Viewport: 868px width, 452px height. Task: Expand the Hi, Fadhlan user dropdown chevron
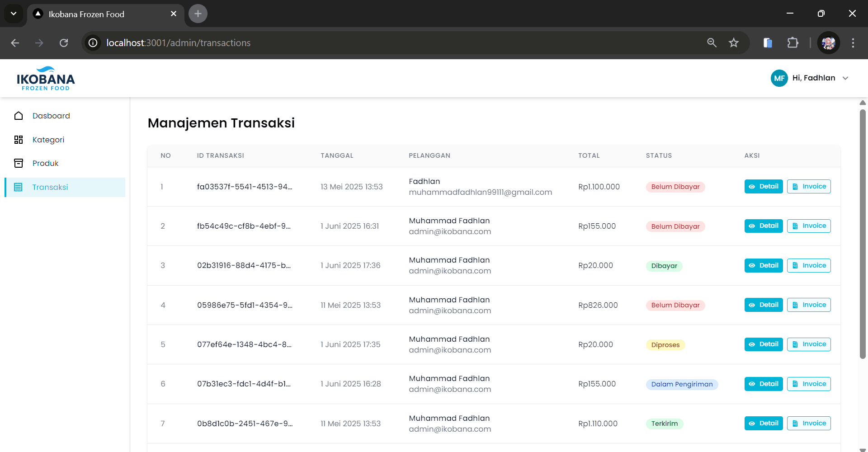pyautogui.click(x=845, y=78)
